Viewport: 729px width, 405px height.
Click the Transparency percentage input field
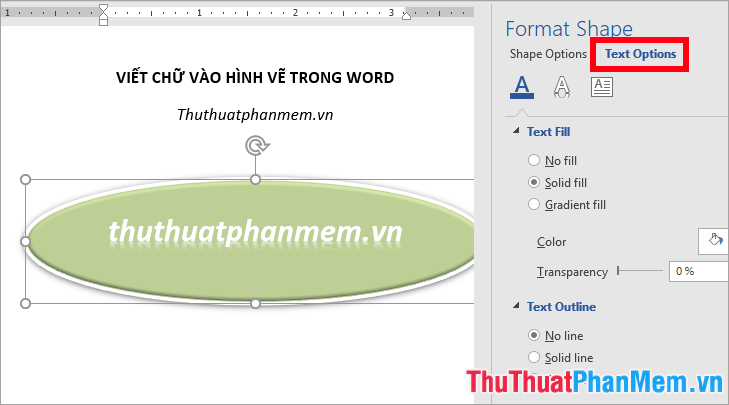pos(699,271)
